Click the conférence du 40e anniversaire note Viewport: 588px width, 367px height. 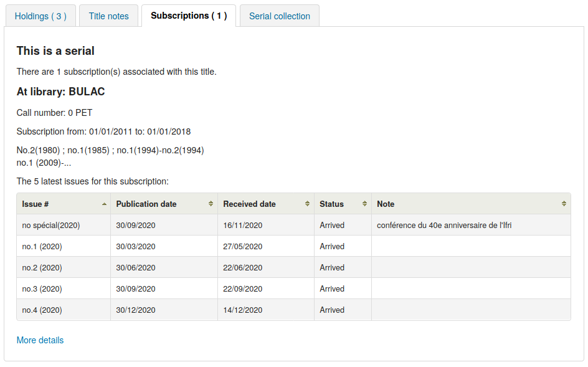click(x=444, y=225)
